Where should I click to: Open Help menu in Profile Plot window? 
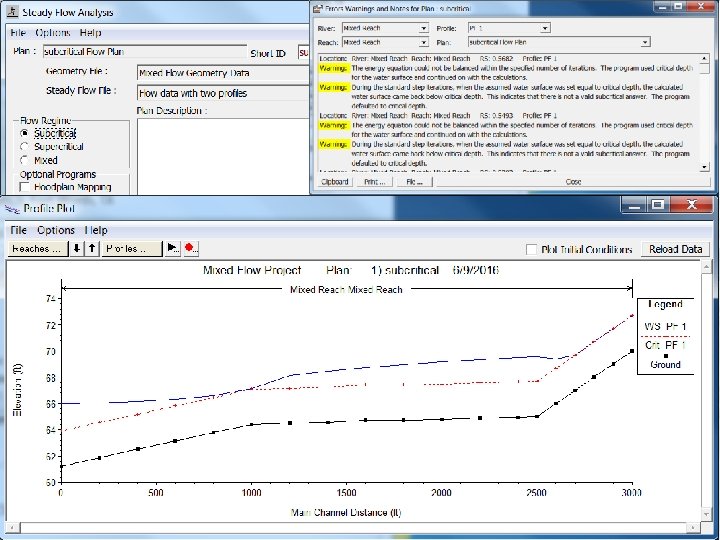pos(96,230)
